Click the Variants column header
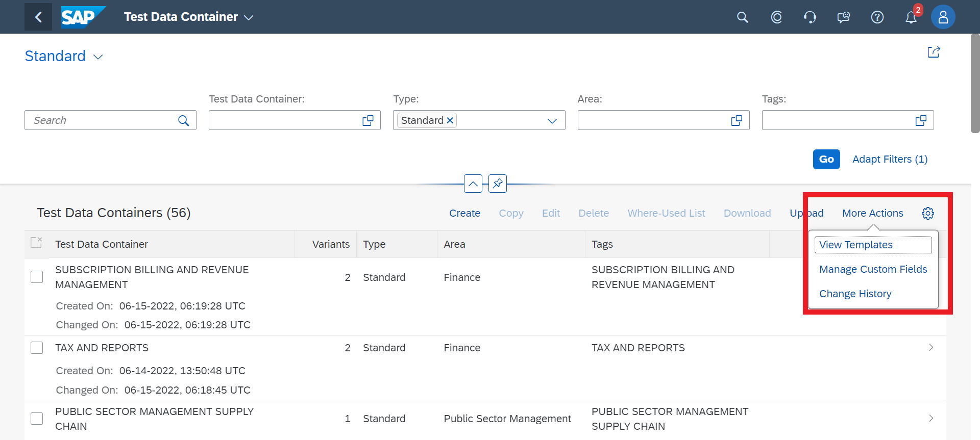This screenshot has height=440, width=980. tap(326, 244)
